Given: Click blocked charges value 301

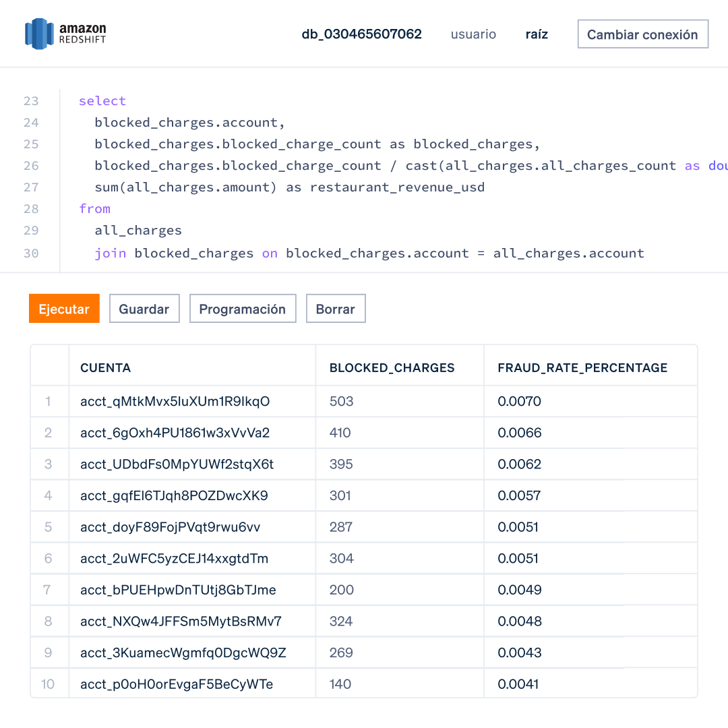Looking at the screenshot, I should click(340, 495).
